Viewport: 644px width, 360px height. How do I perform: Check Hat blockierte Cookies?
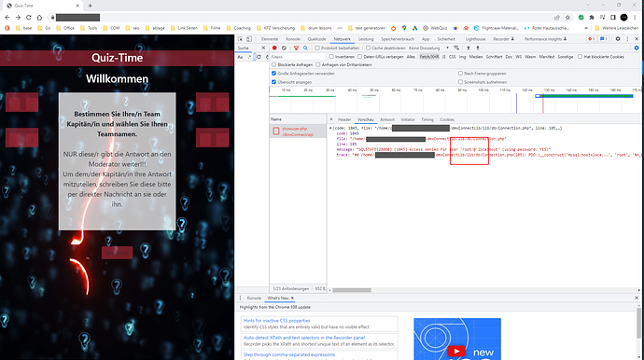[581, 57]
